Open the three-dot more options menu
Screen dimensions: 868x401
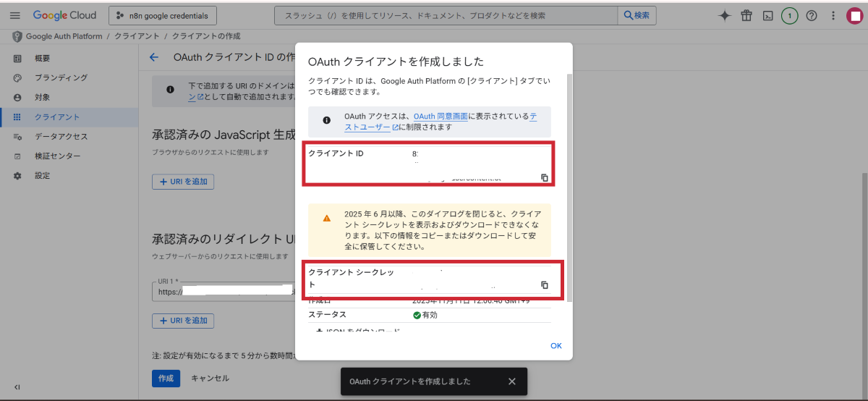tap(833, 15)
